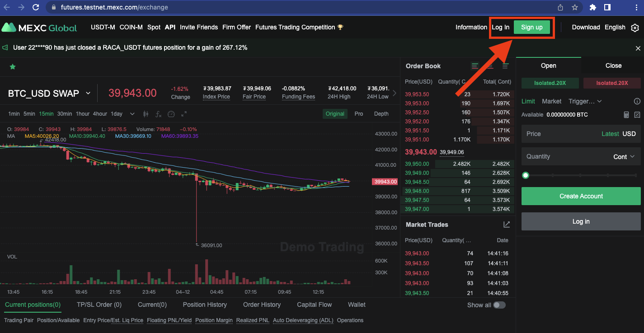
Task: Select the 1day chart interval
Action: coord(117,114)
